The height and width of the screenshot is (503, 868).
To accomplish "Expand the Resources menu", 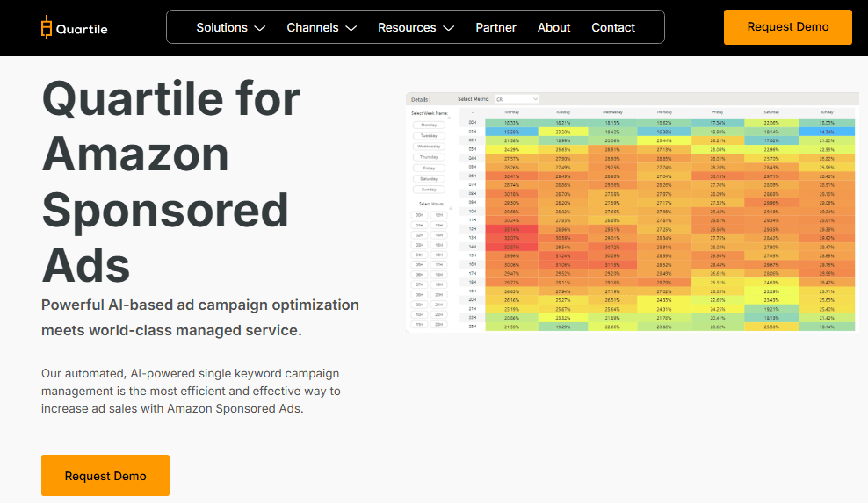I will [407, 28].
